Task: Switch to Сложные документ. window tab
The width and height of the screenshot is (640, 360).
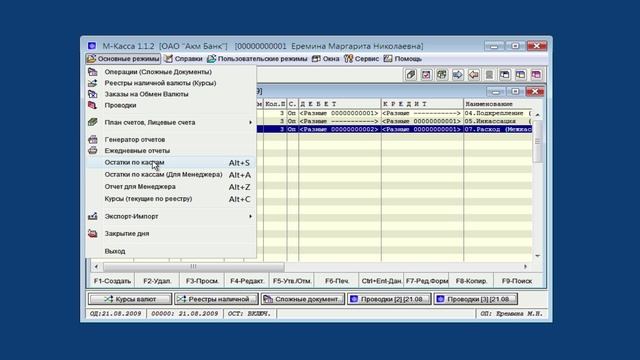Action: pyautogui.click(x=303, y=299)
